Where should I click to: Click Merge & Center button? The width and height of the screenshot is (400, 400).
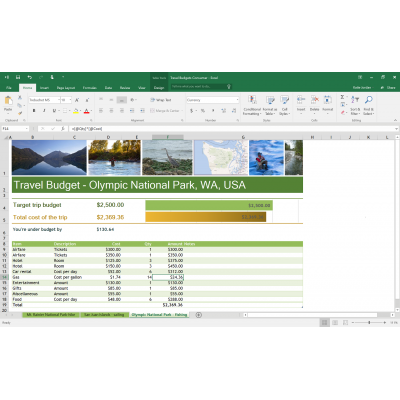click(165, 110)
